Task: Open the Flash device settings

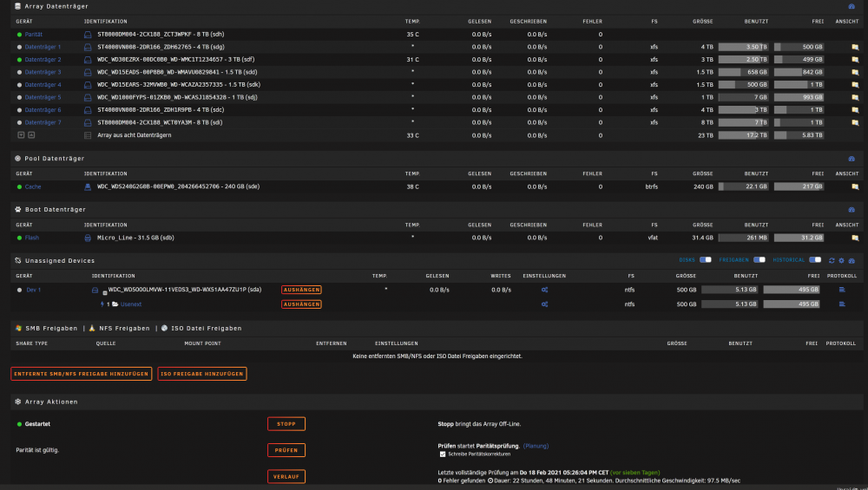Action: point(31,238)
